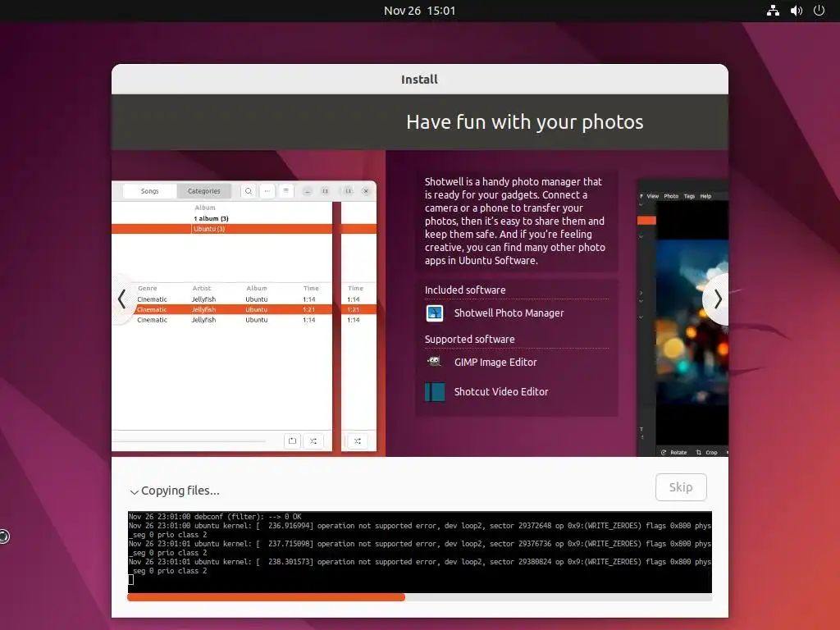Click the bokeh photo thumbnail in Shotwell preview

692,322
